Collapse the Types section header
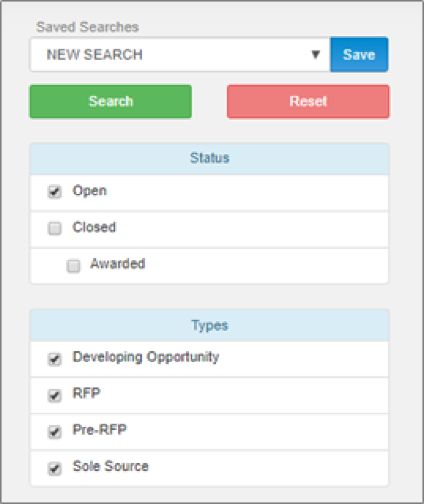The height and width of the screenshot is (504, 424). coord(209,325)
